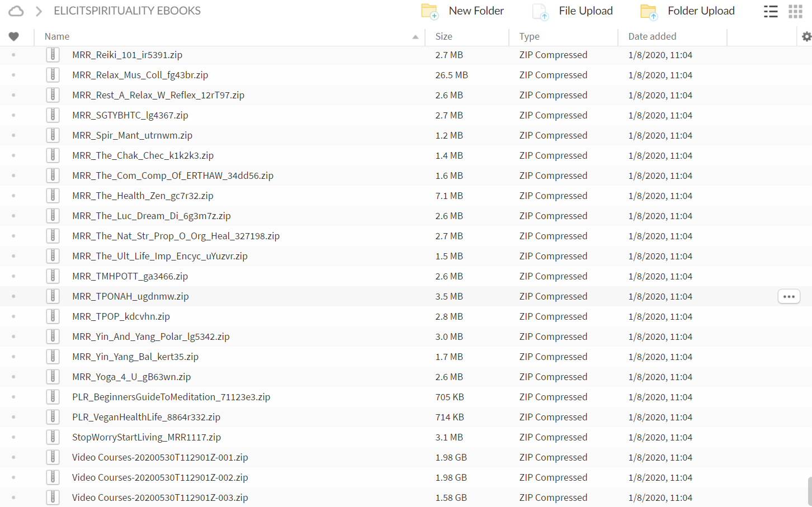Toggle favourite dot for MRR_Yin_Yang_Bal_kert35.zip
Screen dimensions: 812x507
(x=13, y=357)
